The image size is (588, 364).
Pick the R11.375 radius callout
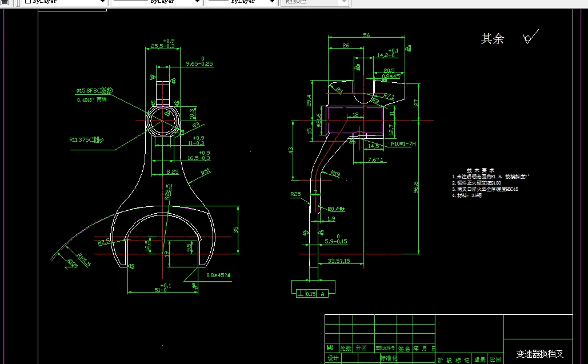(x=86, y=140)
